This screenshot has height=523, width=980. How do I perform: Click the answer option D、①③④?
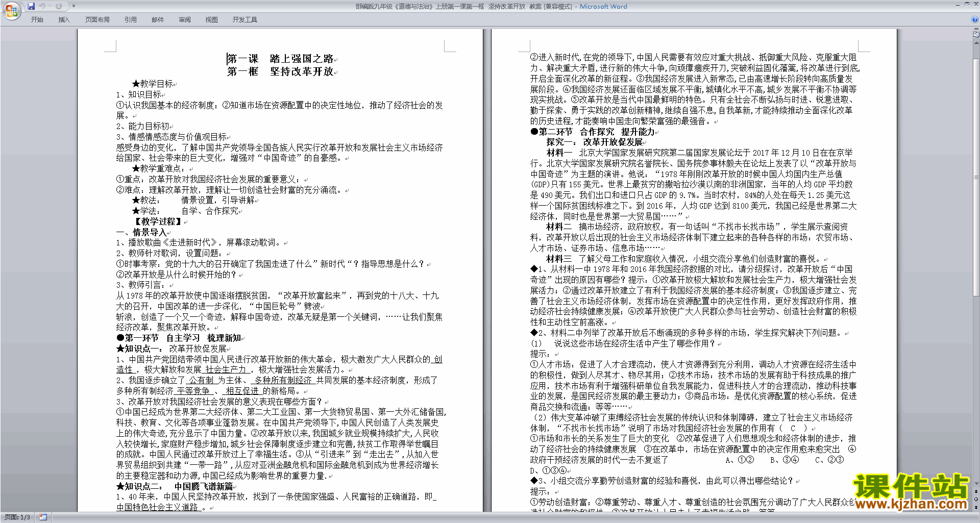pos(548,470)
